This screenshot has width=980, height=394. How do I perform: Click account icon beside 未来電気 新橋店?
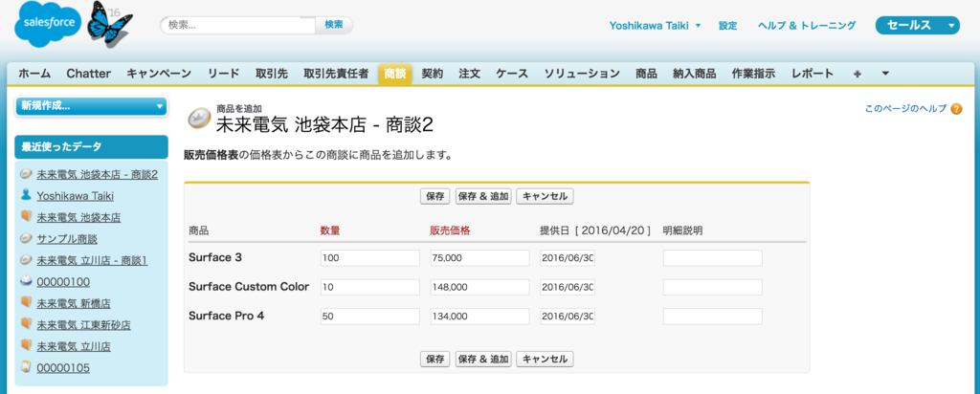tap(26, 303)
